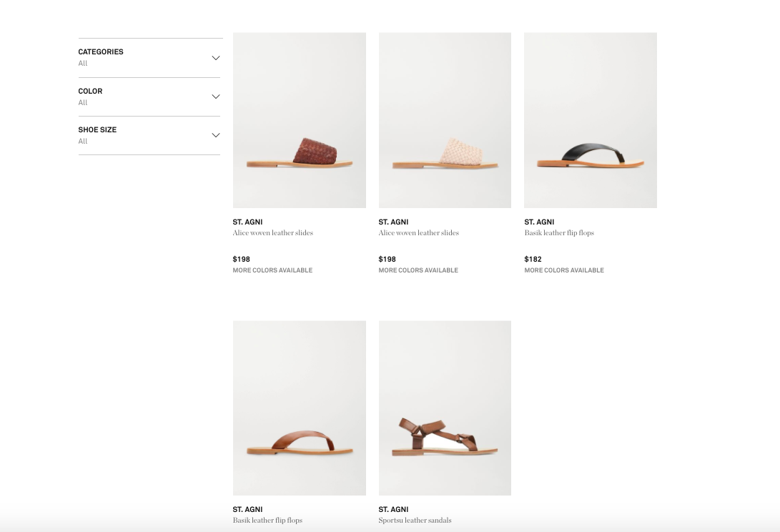The image size is (780, 532).
Task: Open the COLOR filter heading
Action: point(90,91)
